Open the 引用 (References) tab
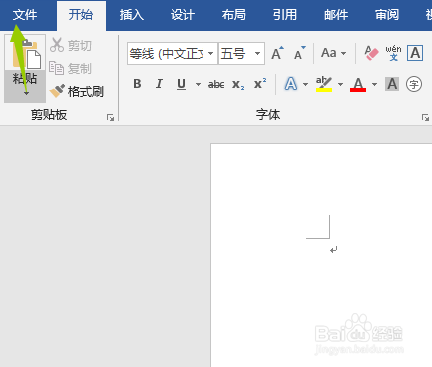 (x=285, y=15)
